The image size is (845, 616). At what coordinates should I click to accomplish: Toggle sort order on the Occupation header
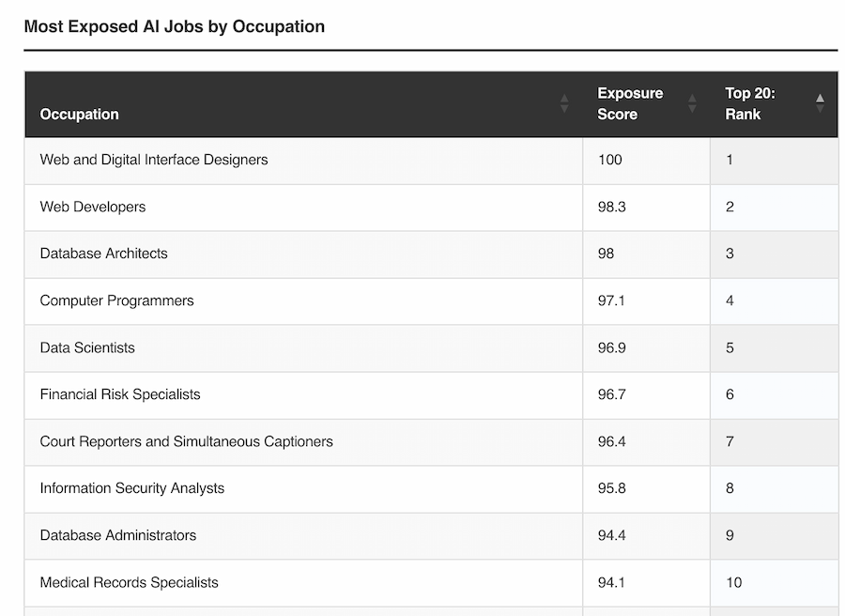(80, 114)
